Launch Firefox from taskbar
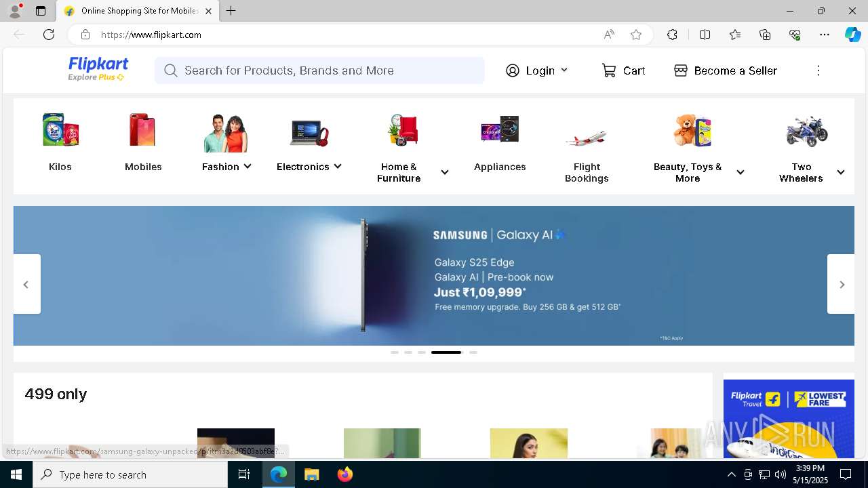The width and height of the screenshot is (868, 488). (x=344, y=474)
